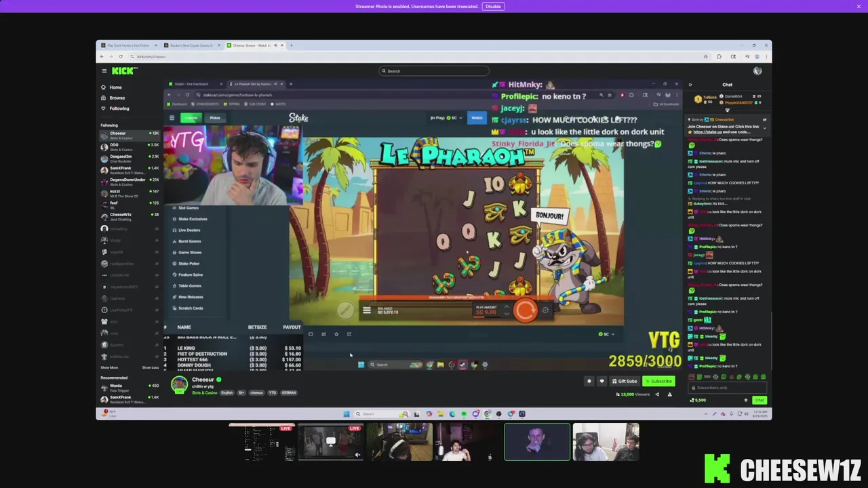Send message with green Chat button
The height and width of the screenshot is (488, 868).
[759, 400]
